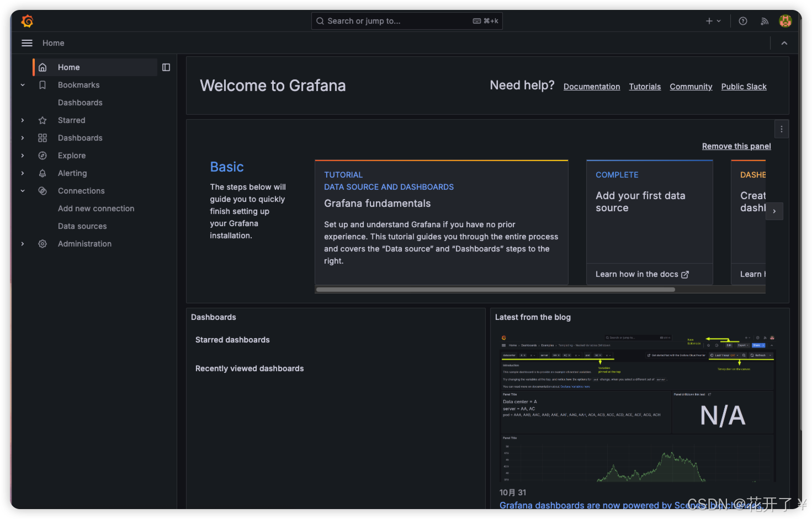Click the Dashboards grid icon in sidebar
The height and width of the screenshot is (519, 812).
(x=43, y=138)
